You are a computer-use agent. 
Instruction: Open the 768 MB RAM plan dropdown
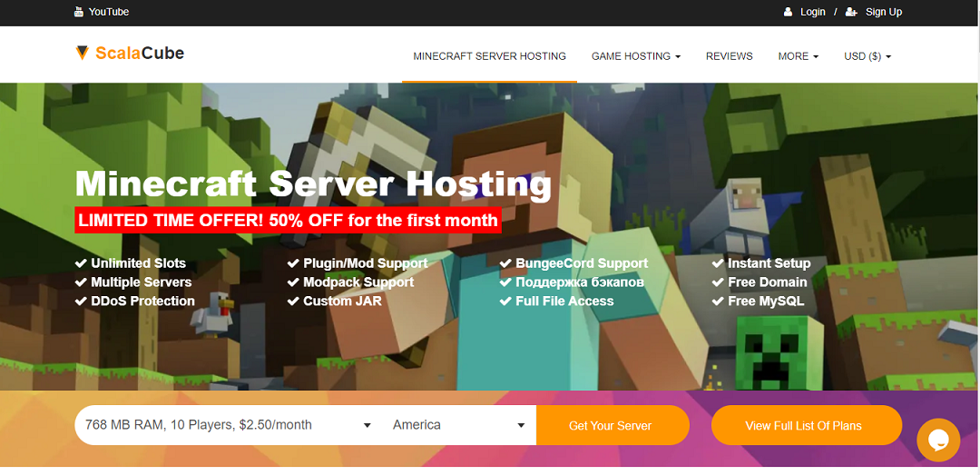[x=229, y=425]
